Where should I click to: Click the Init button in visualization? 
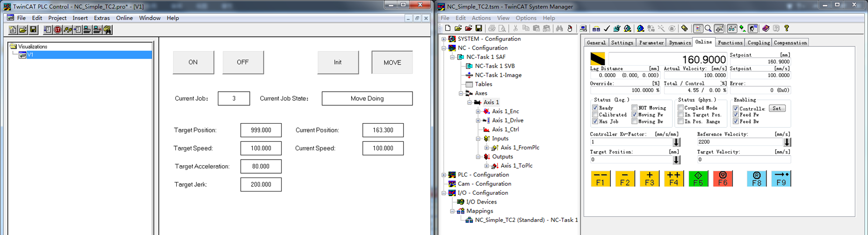point(338,62)
